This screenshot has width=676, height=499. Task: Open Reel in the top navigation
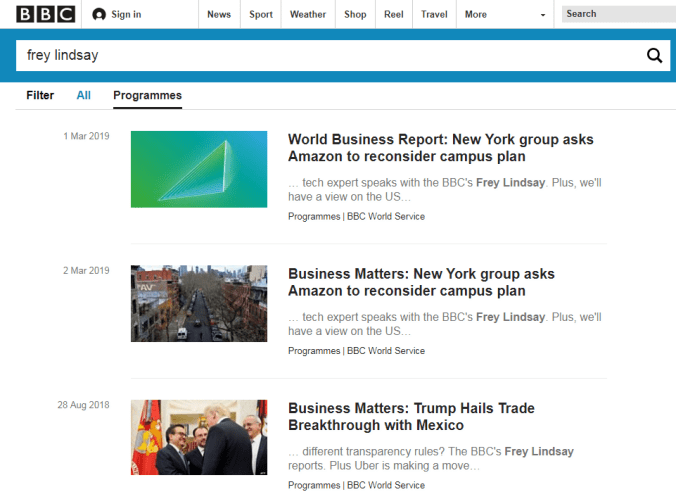[x=394, y=14]
